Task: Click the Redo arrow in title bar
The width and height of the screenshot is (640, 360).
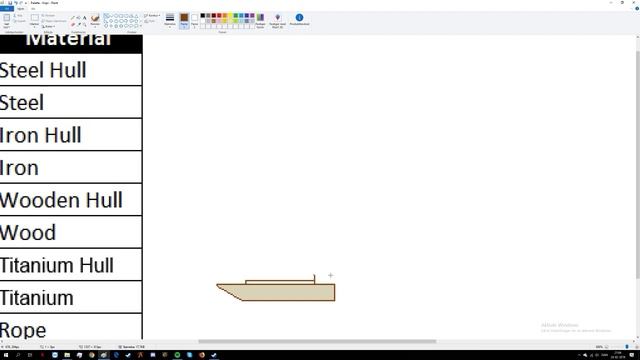Action: pyautogui.click(x=21, y=3)
